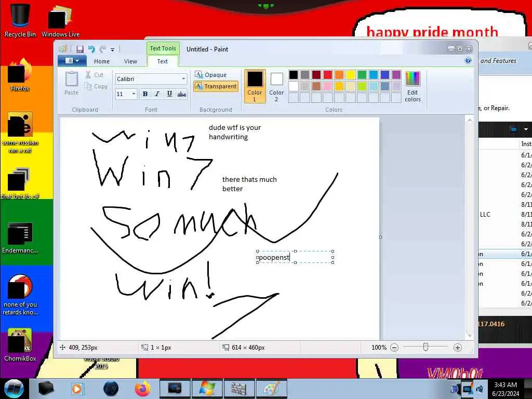Image resolution: width=532 pixels, height=399 pixels.
Task: Select the Text ribbon tab
Action: (x=163, y=61)
